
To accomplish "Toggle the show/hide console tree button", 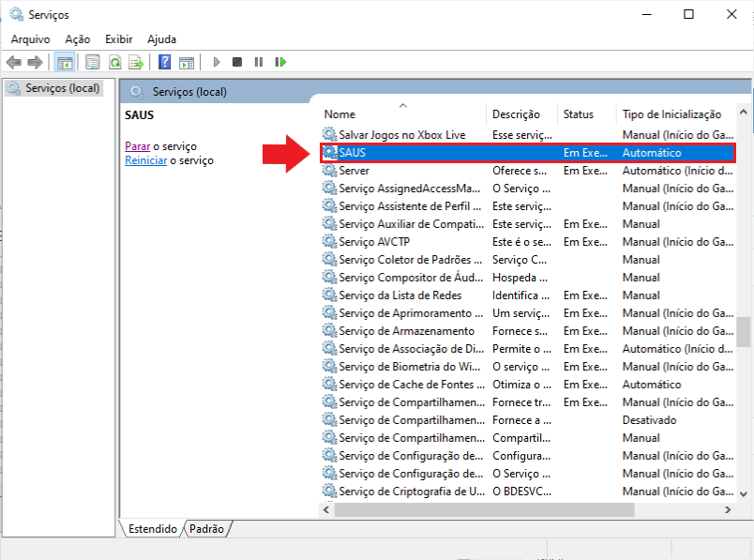I will click(65, 62).
